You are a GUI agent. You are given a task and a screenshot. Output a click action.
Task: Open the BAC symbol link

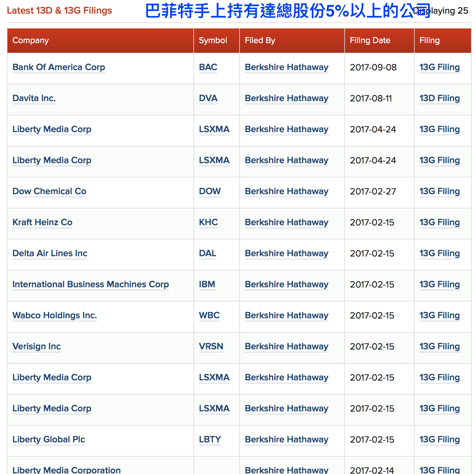pos(208,67)
